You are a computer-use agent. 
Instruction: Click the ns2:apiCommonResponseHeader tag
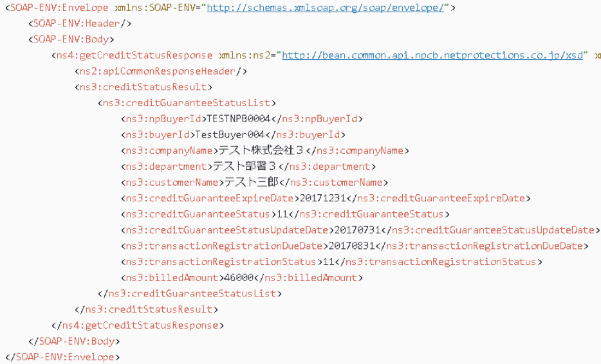(161, 71)
